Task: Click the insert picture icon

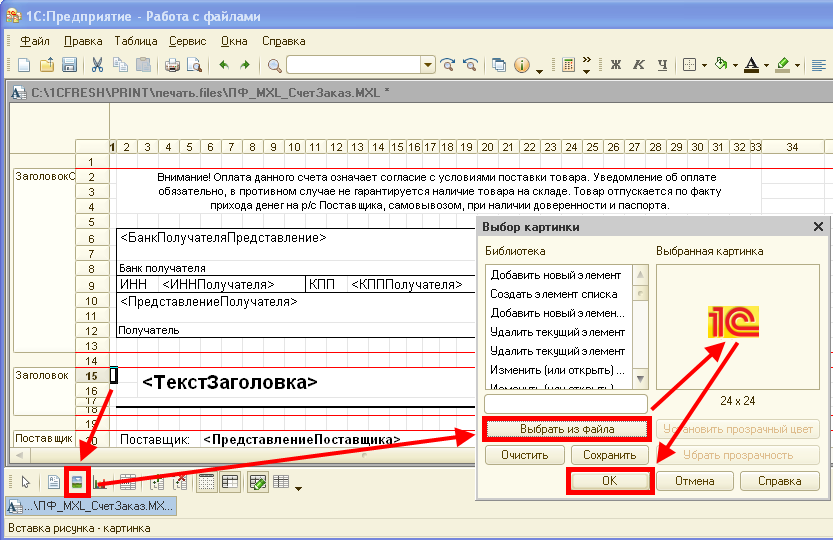Action: (77, 482)
